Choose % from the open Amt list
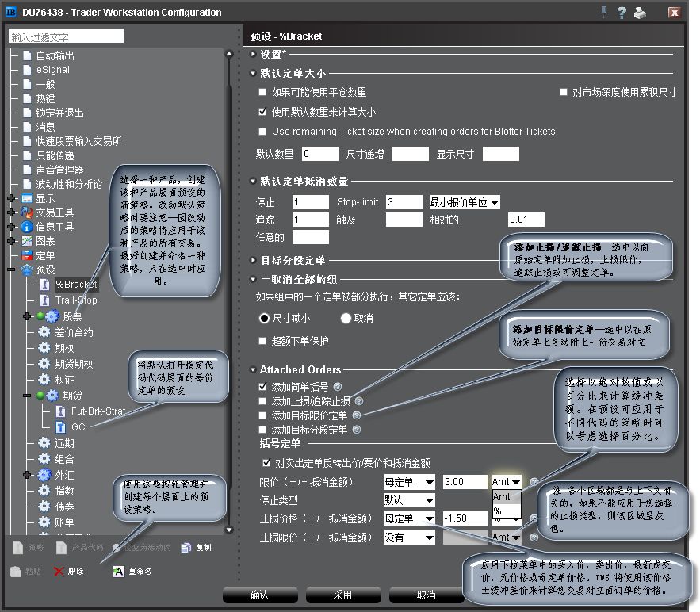 (507, 511)
